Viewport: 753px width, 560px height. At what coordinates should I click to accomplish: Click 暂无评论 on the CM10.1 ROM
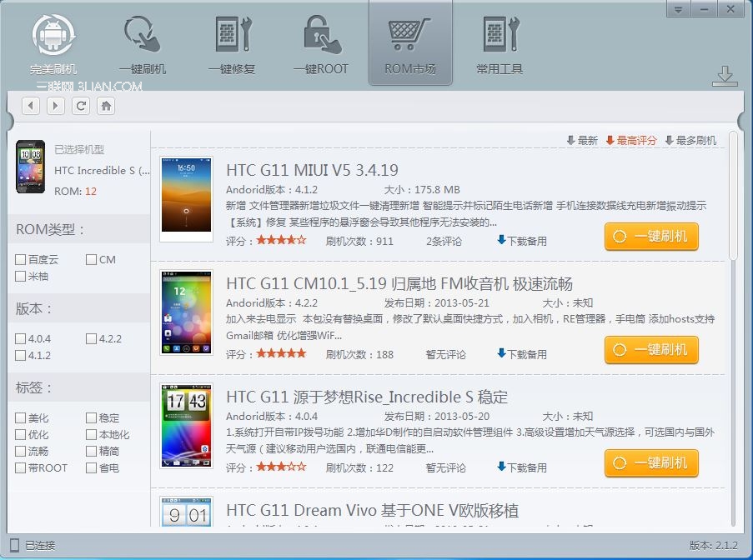tap(445, 354)
